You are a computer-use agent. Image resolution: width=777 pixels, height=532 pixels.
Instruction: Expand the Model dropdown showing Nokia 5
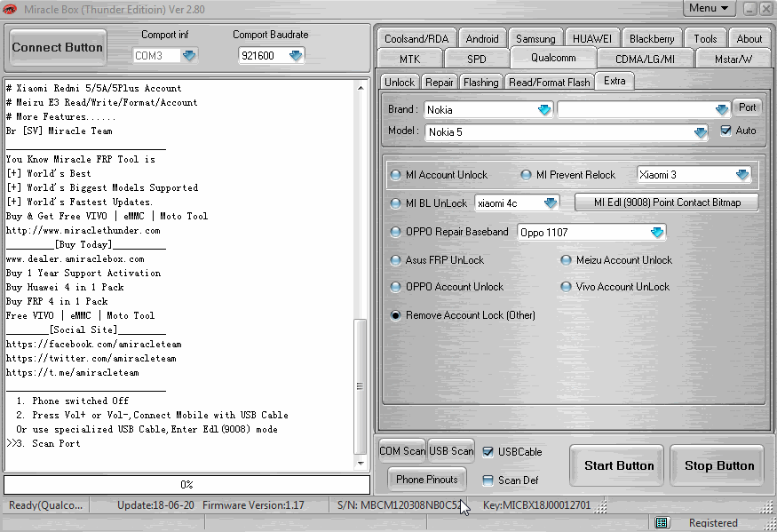click(x=701, y=132)
